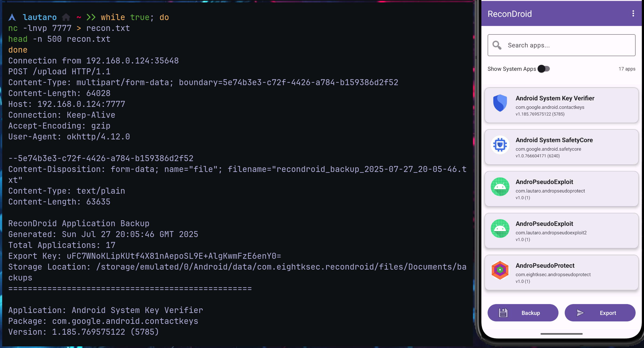
Task: Click the Show System Apps label
Action: click(x=512, y=69)
